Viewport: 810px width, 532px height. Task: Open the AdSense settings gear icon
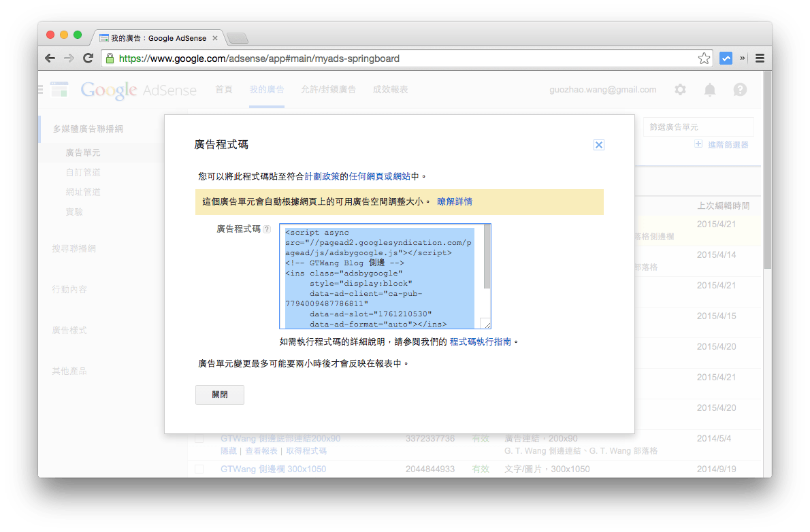pos(680,90)
